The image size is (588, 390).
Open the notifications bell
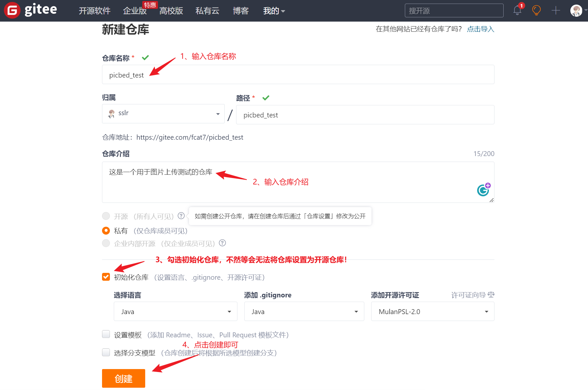pyautogui.click(x=517, y=10)
